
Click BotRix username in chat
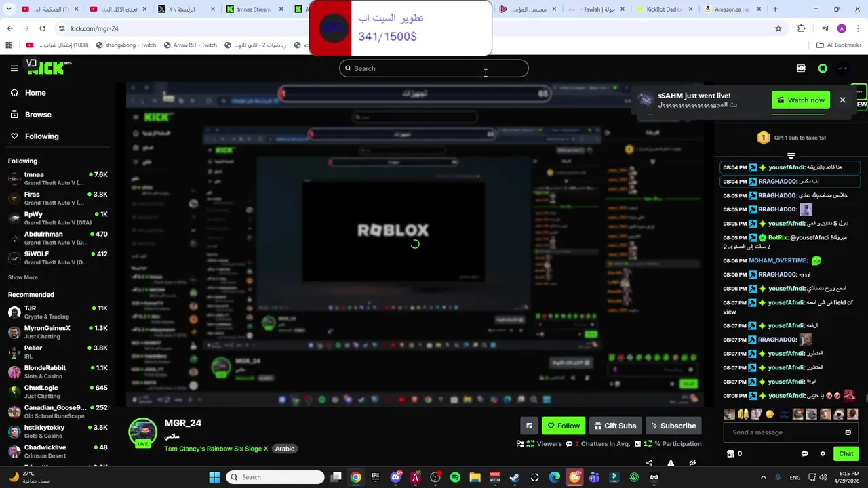[x=777, y=238]
